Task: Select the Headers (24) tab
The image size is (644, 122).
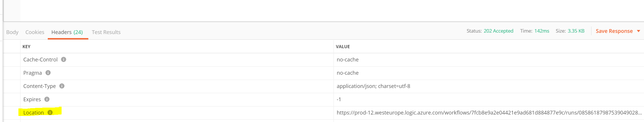Action: click(x=67, y=32)
